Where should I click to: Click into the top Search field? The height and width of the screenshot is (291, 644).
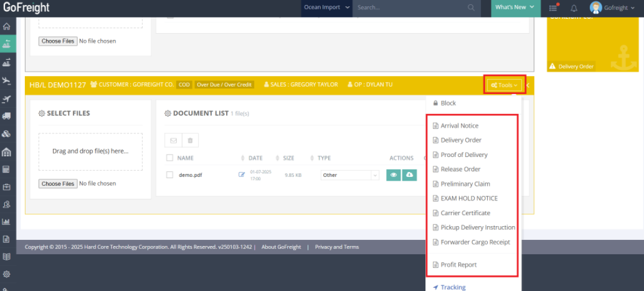[x=411, y=7]
